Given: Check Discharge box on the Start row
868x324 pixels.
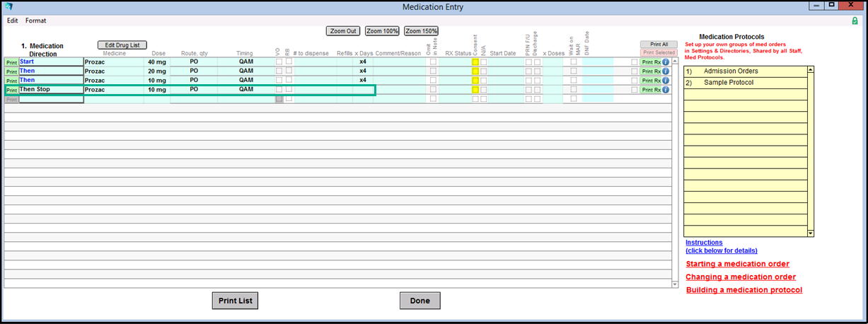Looking at the screenshot, I should pos(537,62).
